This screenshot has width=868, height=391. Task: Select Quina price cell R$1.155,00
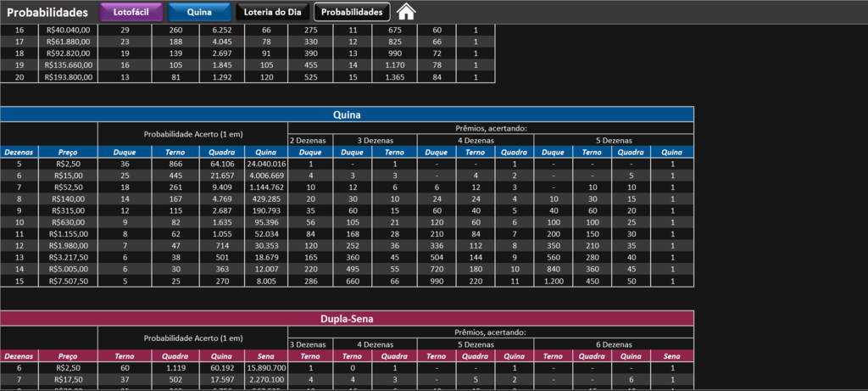[69, 234]
